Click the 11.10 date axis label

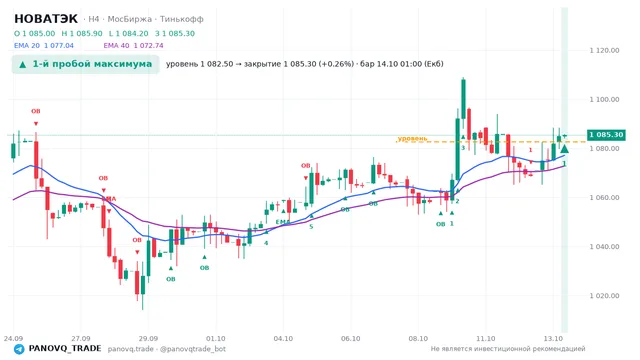pyautogui.click(x=485, y=338)
